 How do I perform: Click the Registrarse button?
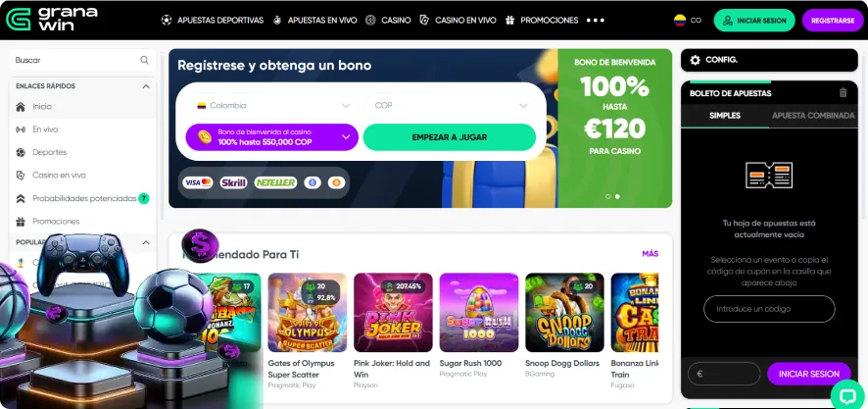click(x=833, y=21)
